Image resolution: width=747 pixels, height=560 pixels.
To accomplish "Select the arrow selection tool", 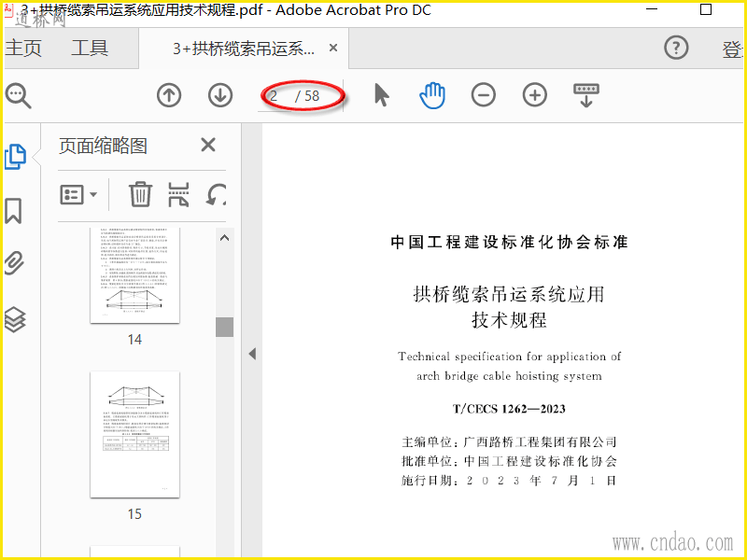I will coord(381,95).
